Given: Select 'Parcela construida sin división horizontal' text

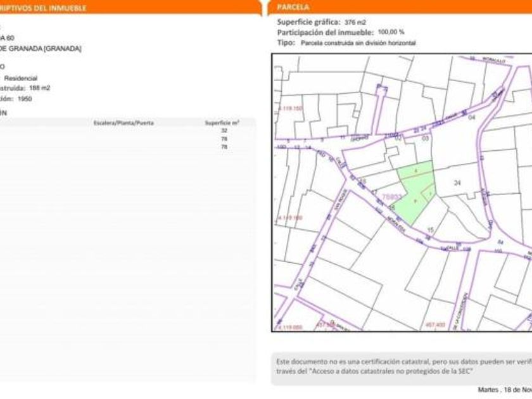Looking at the screenshot, I should click(358, 43).
